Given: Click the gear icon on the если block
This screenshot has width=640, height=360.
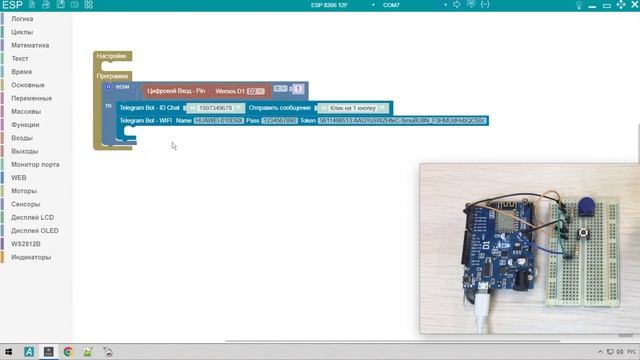Looking at the screenshot, I should (108, 87).
